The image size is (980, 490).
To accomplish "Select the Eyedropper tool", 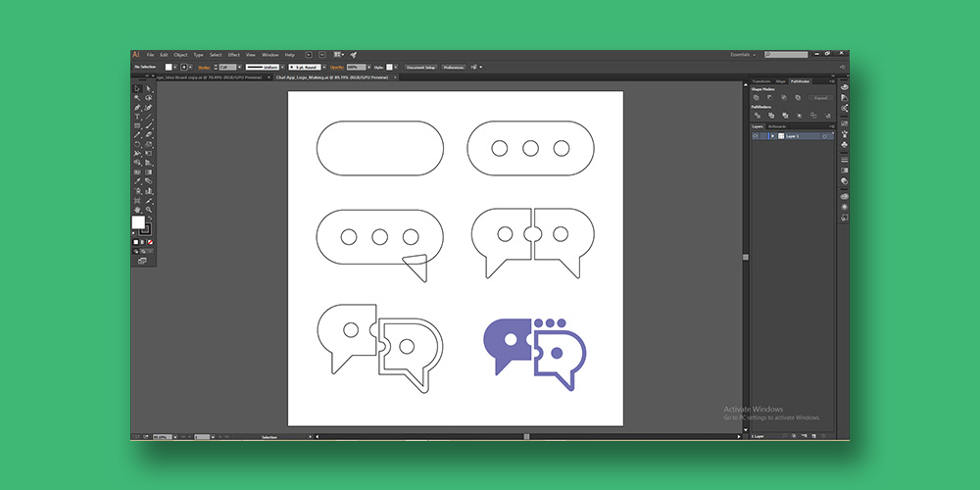I will click(x=137, y=180).
